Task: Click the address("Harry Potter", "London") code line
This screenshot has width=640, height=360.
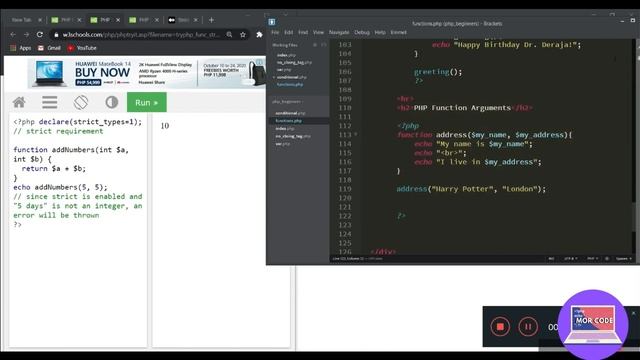Action: tap(471, 189)
